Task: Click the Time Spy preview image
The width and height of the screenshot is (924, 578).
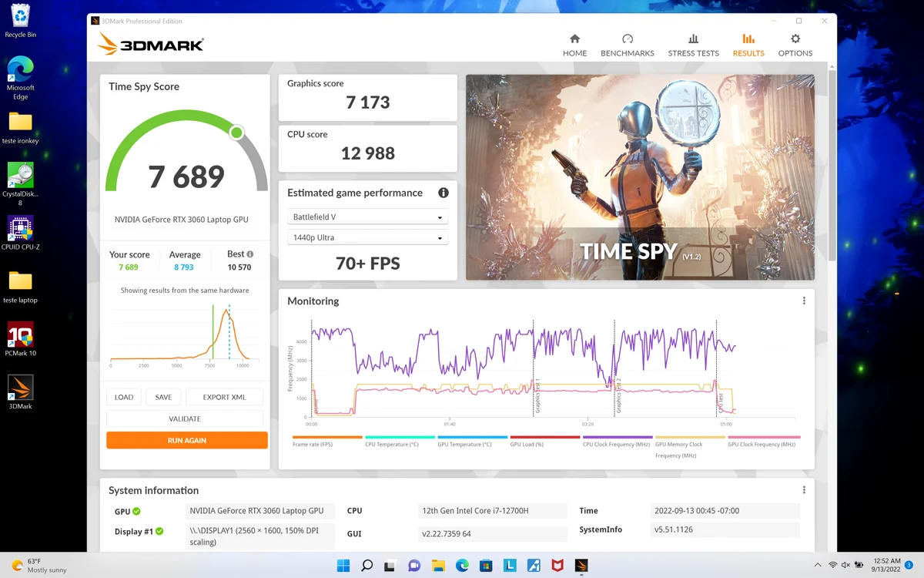Action: (640, 177)
